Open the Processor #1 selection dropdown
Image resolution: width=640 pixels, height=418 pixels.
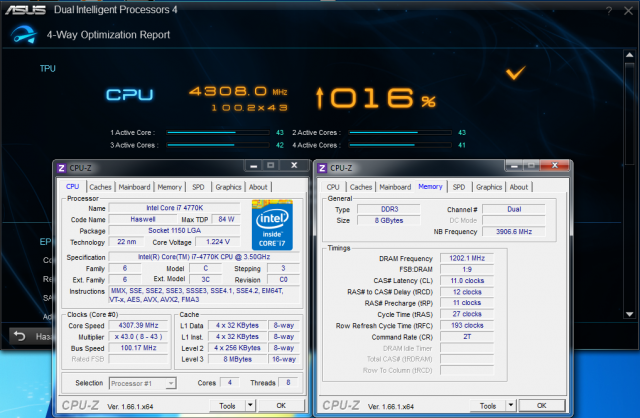(x=142, y=383)
